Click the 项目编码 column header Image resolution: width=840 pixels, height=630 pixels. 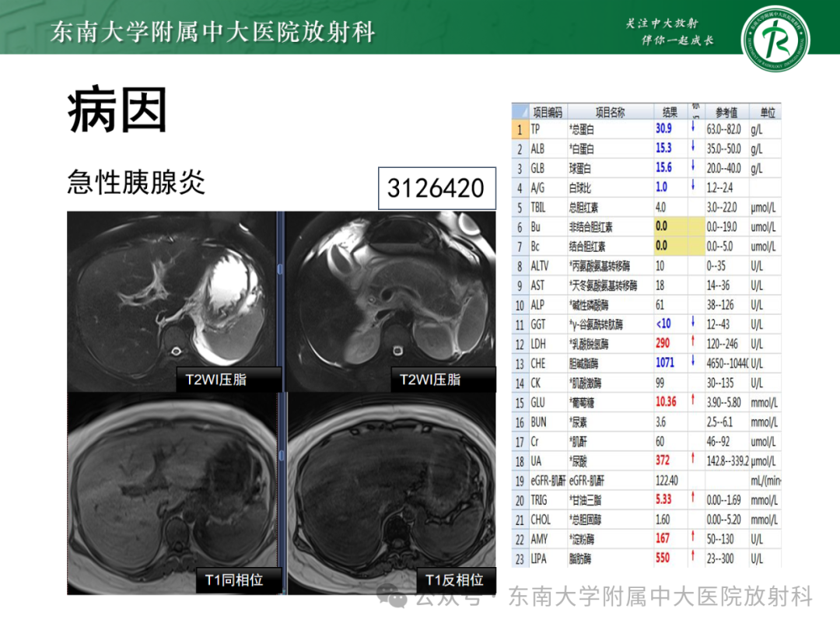click(548, 112)
